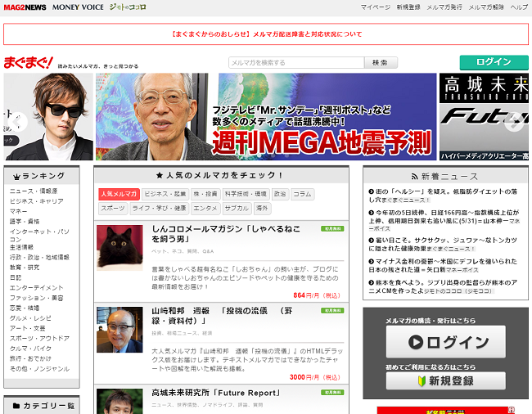
Task: Select the 株・投資 tab
Action: tap(205, 194)
